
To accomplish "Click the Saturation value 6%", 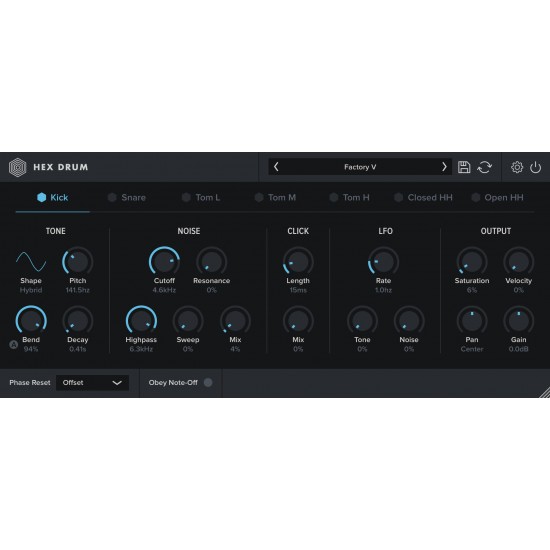I will pos(472,290).
